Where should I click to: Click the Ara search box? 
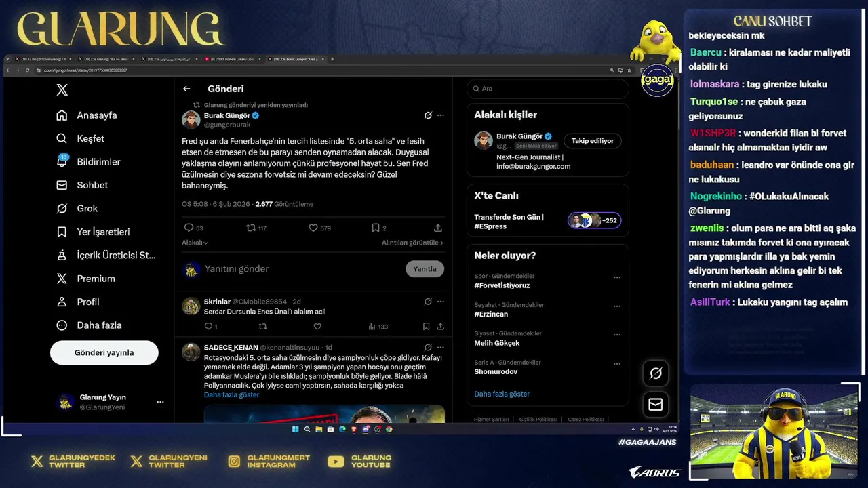pos(548,89)
